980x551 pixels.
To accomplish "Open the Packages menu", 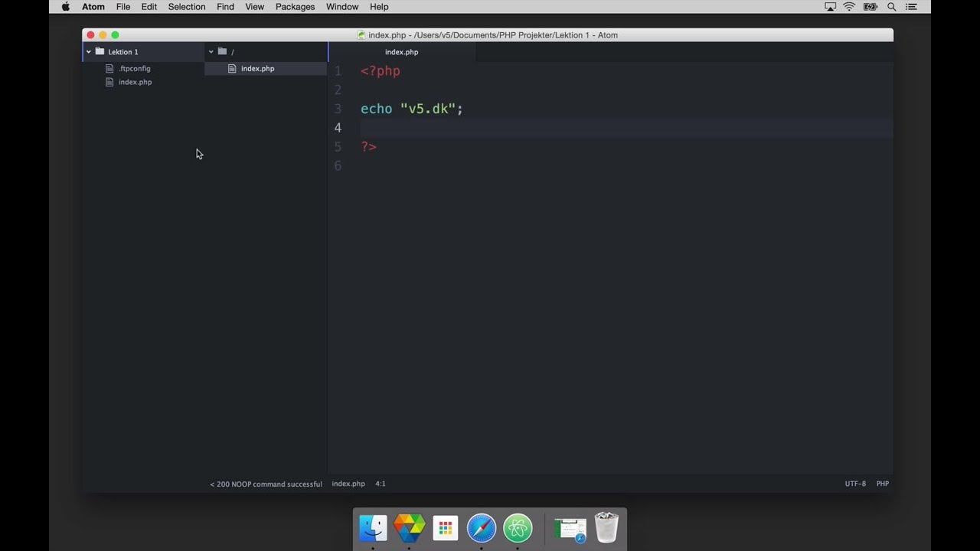I will coord(295,7).
